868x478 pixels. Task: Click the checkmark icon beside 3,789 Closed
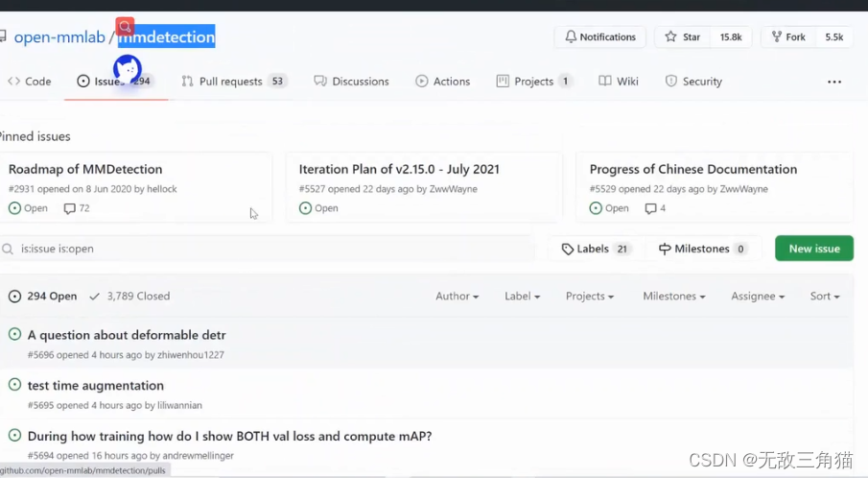[x=95, y=297]
